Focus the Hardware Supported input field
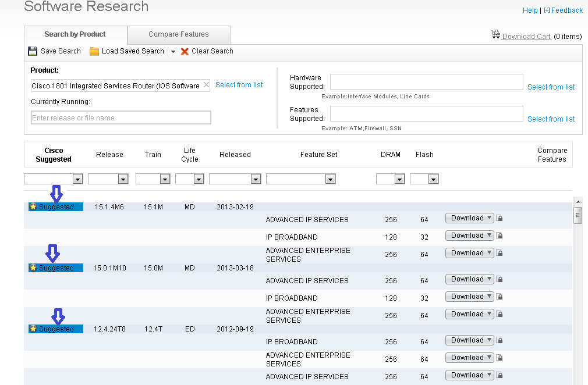 coord(426,81)
